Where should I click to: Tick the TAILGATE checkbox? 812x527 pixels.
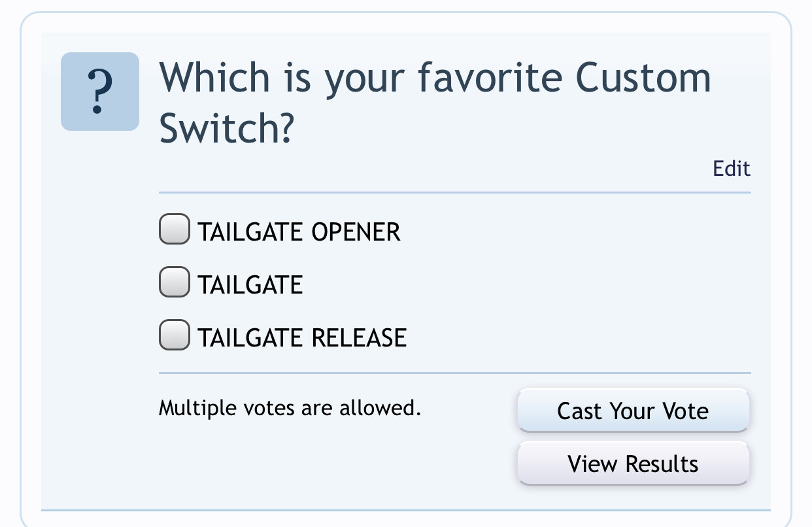[175, 282]
